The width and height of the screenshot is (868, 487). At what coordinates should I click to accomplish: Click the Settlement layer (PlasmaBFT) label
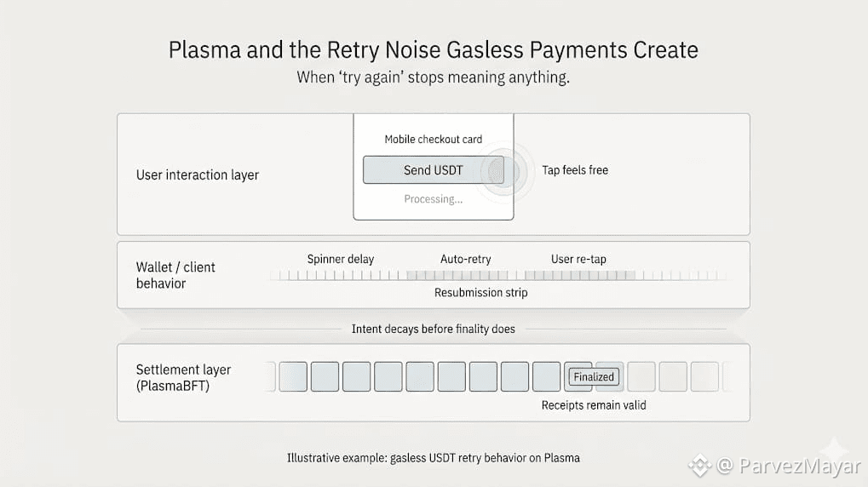click(x=183, y=377)
